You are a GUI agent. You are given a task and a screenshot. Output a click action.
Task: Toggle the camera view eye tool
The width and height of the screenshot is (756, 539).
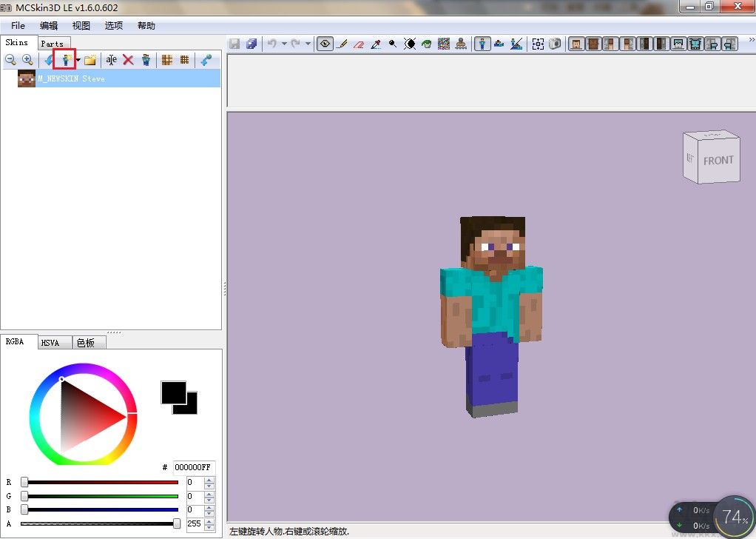coord(324,44)
